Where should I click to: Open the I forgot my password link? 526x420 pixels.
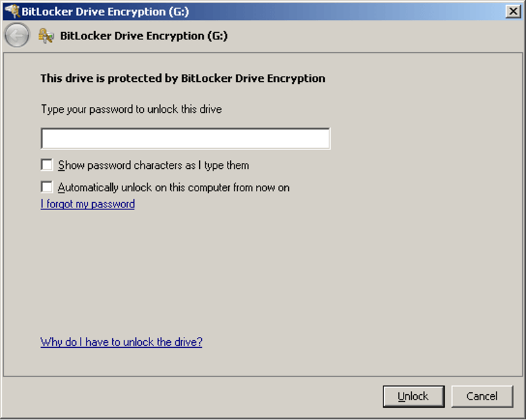pyautogui.click(x=87, y=204)
